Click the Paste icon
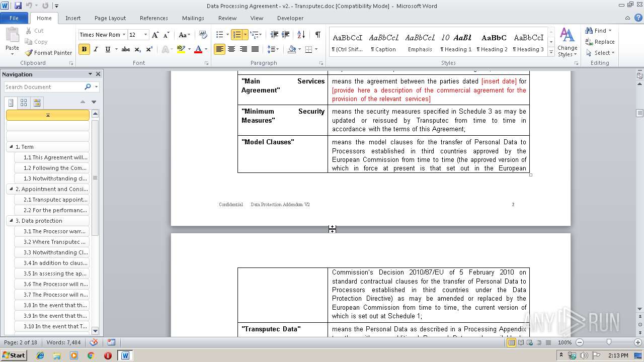Screen dimensions: 644x362 pyautogui.click(x=12, y=35)
